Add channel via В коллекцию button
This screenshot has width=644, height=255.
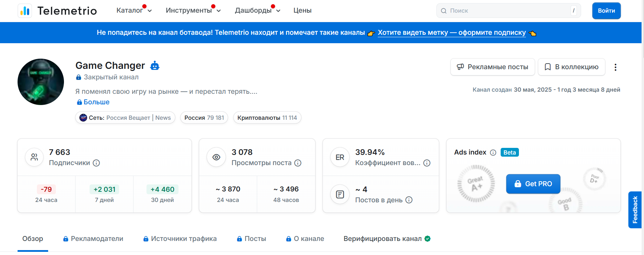point(572,67)
